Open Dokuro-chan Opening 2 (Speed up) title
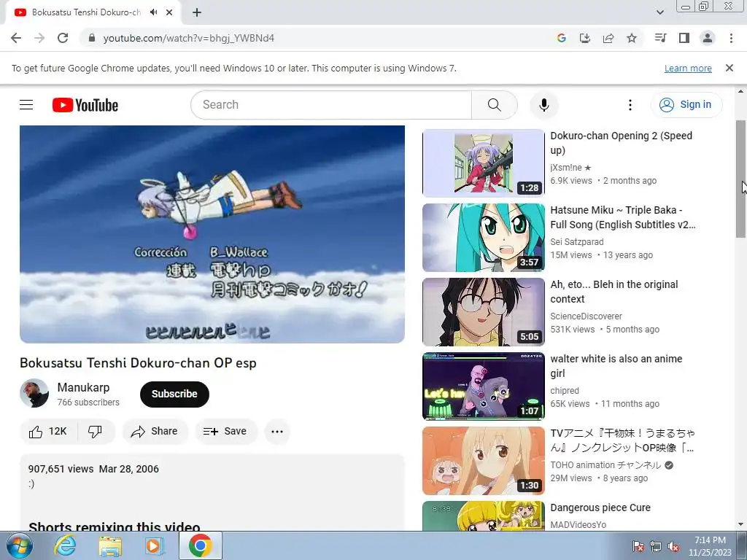The height and width of the screenshot is (560, 747). (x=622, y=143)
